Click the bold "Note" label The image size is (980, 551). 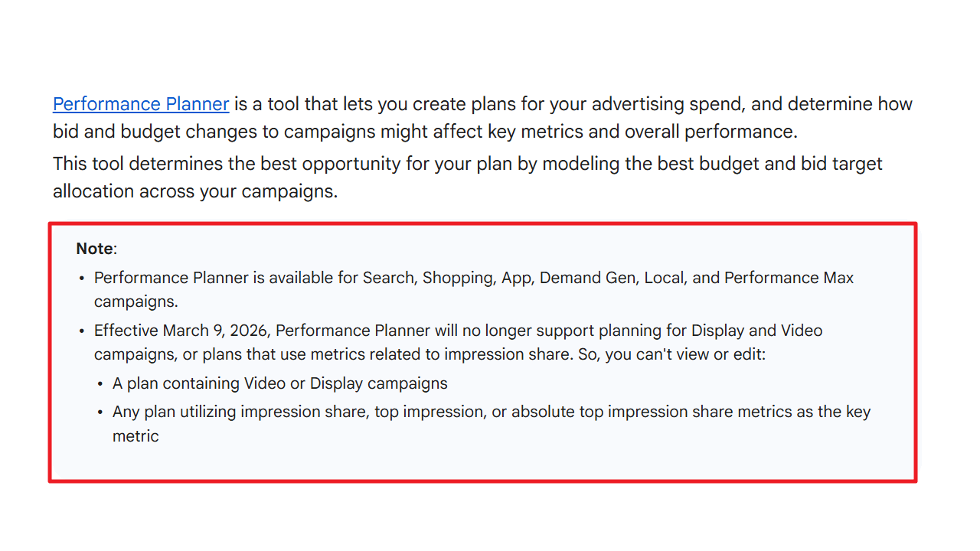click(95, 249)
